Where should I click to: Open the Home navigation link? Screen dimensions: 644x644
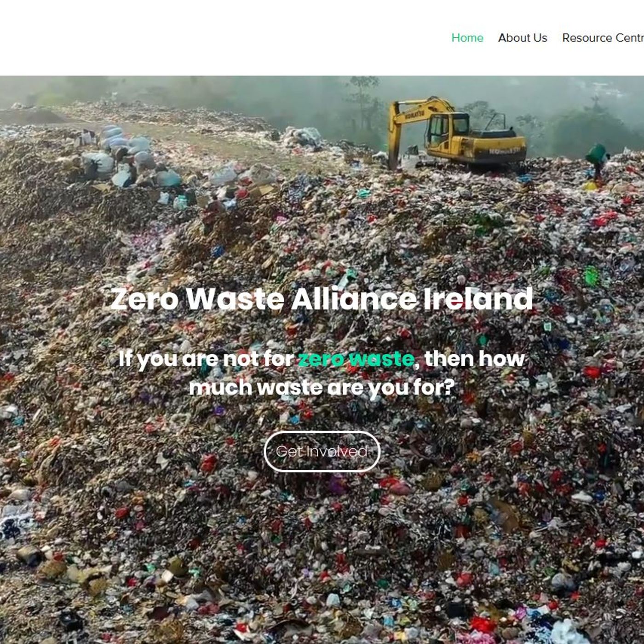[x=467, y=38]
